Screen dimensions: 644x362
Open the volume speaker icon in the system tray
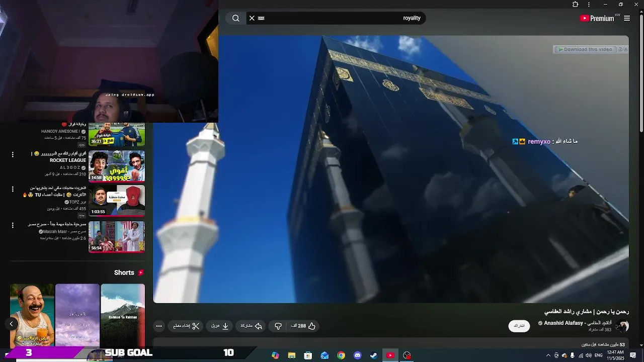point(589,355)
